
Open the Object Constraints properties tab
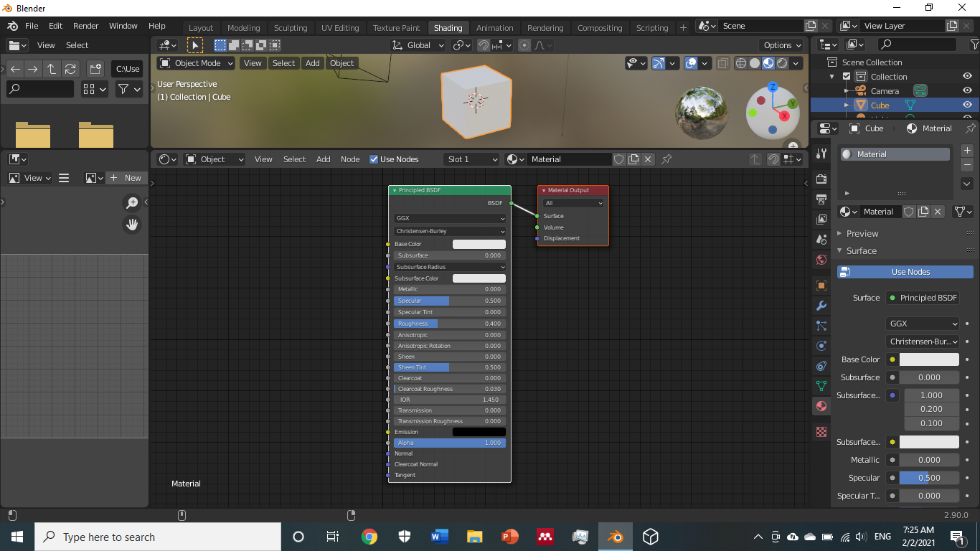(821, 366)
